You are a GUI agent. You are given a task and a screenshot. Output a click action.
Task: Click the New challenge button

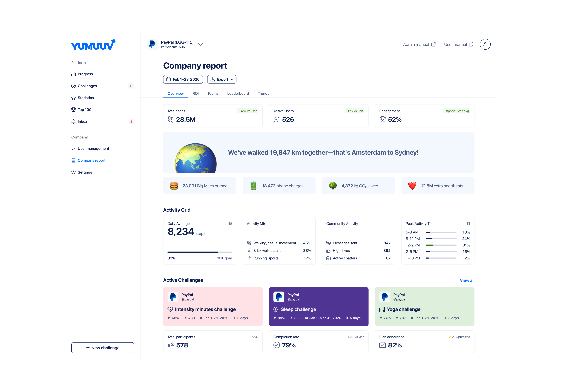[103, 348]
